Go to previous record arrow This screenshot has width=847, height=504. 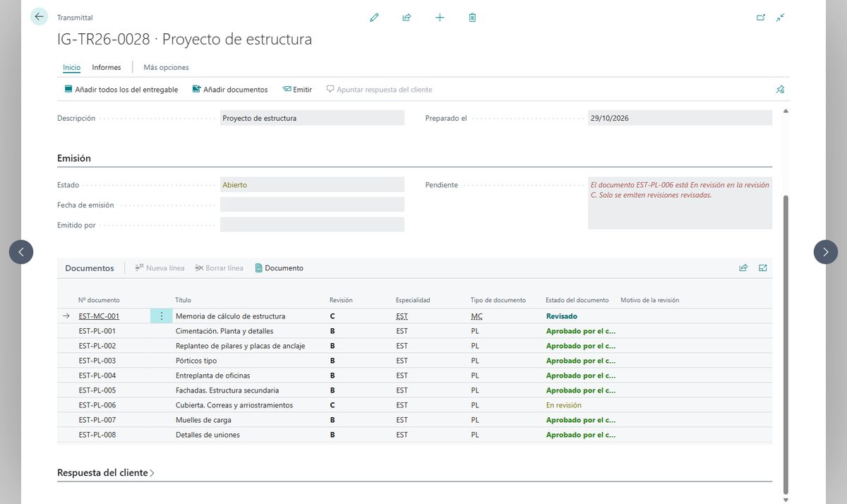coord(21,252)
